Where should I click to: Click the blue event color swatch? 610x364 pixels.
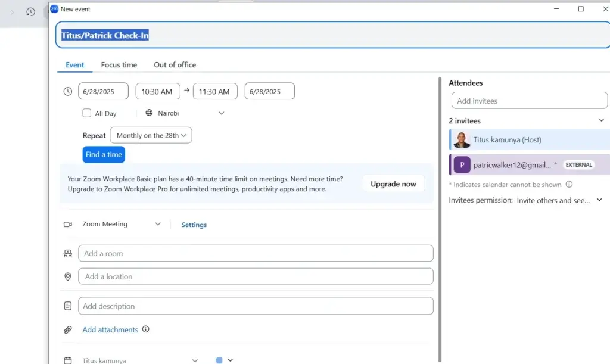tap(219, 360)
